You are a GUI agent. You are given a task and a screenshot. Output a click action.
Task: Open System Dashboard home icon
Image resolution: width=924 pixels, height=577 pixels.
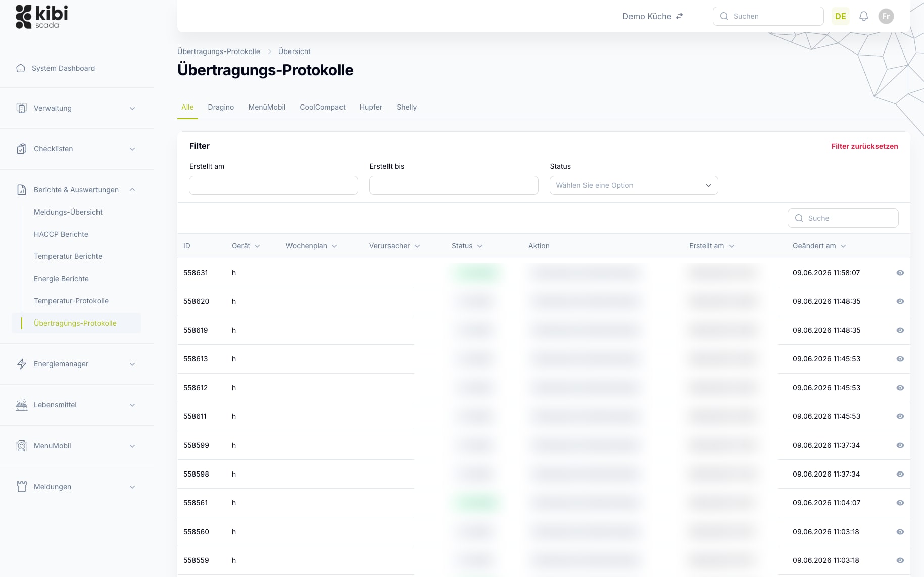[21, 68]
